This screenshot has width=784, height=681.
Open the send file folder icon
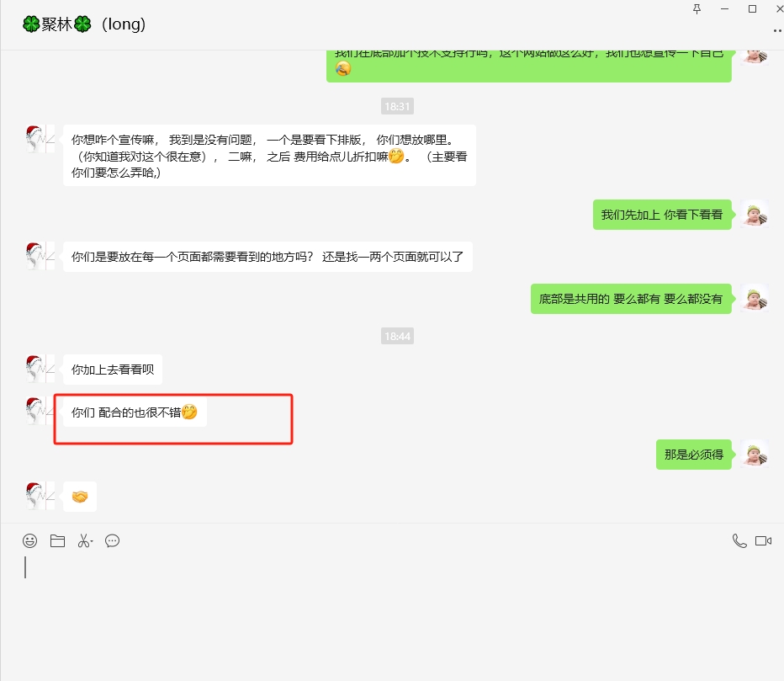(57, 541)
